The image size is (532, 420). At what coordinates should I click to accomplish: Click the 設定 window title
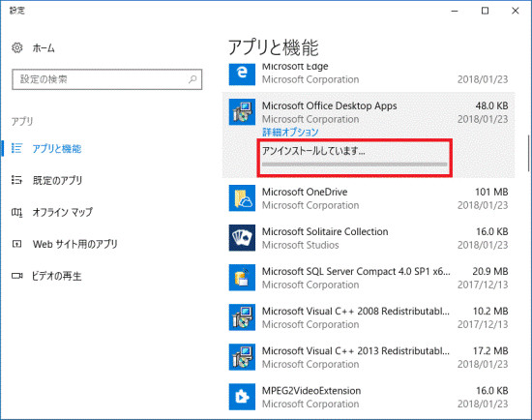coord(17,11)
